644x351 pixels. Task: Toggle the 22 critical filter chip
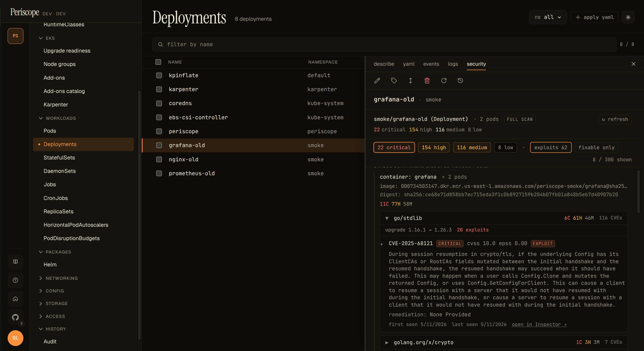(394, 147)
